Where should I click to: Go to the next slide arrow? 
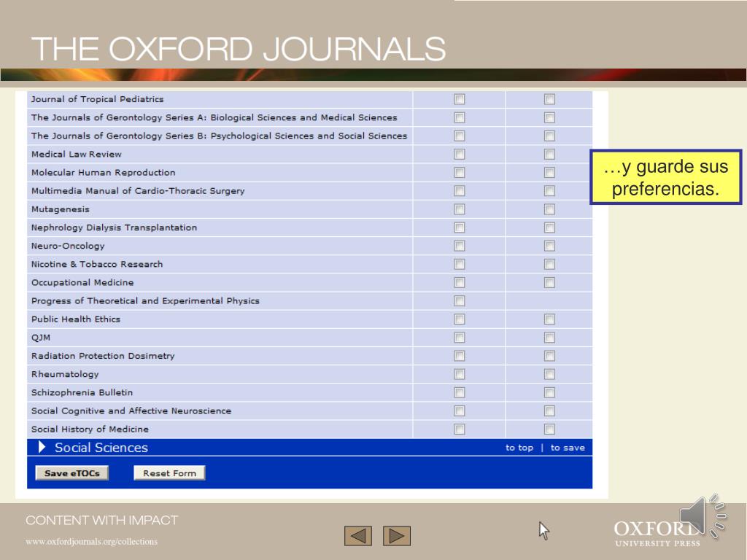[x=397, y=536]
